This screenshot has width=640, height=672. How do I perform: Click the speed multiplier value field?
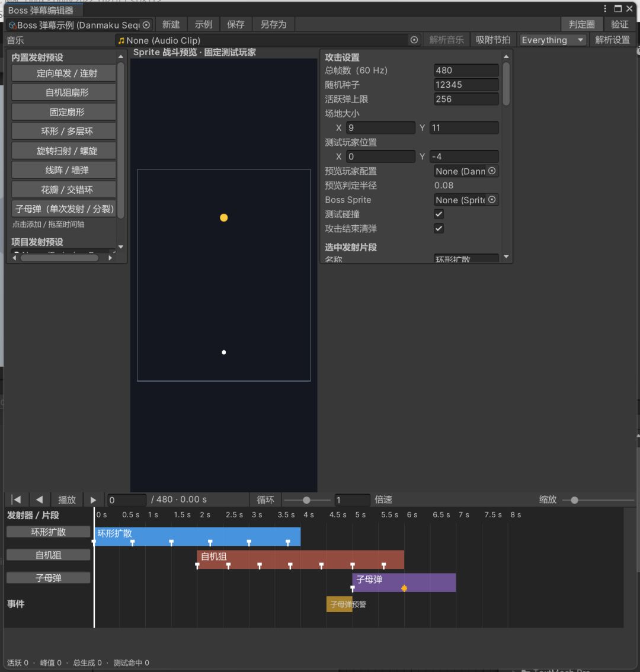(x=353, y=500)
